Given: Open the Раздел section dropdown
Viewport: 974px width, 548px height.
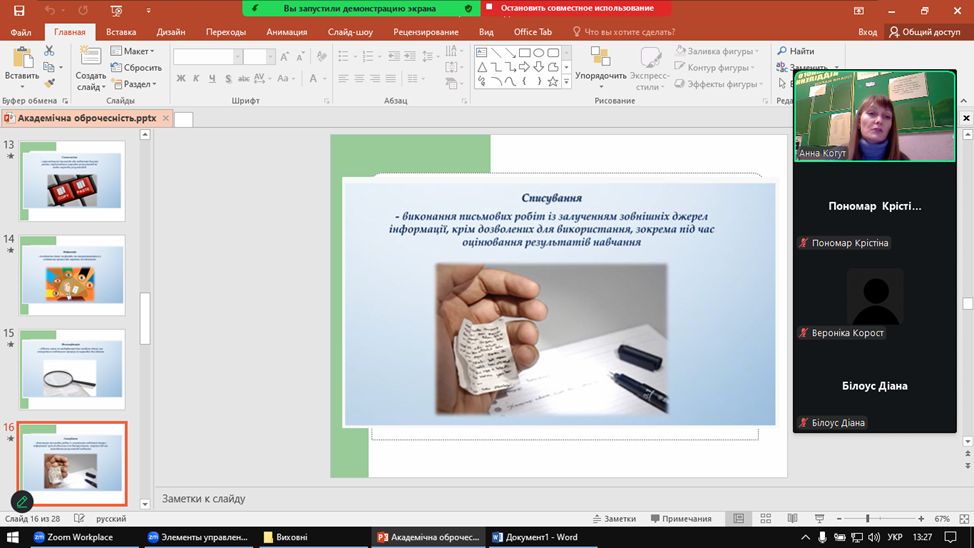Looking at the screenshot, I should (132, 84).
